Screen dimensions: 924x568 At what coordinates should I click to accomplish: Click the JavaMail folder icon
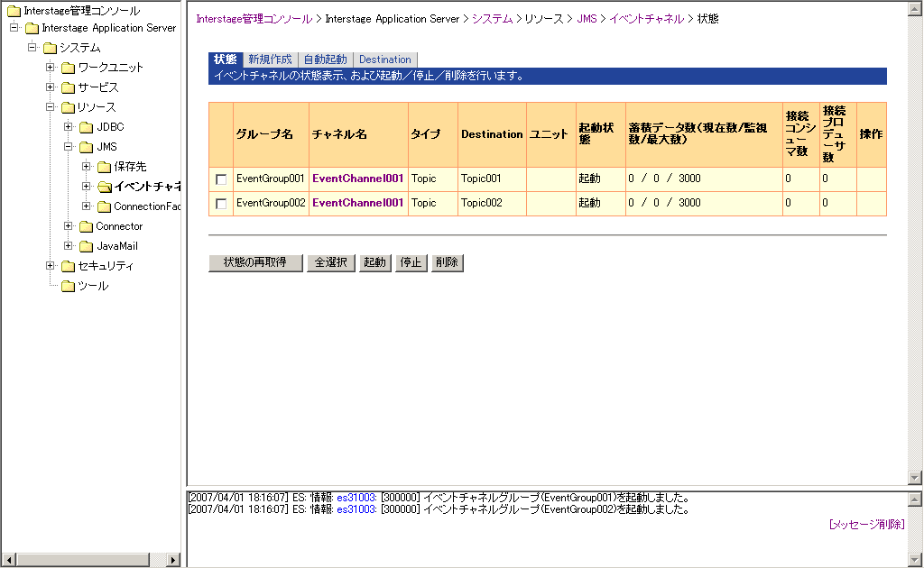(x=87, y=246)
